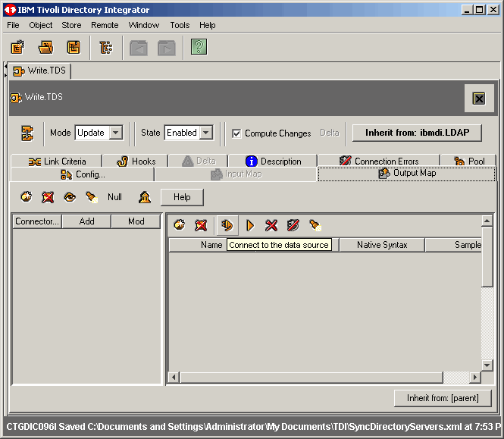Close the Write.TDS panel with X button

pos(478,98)
